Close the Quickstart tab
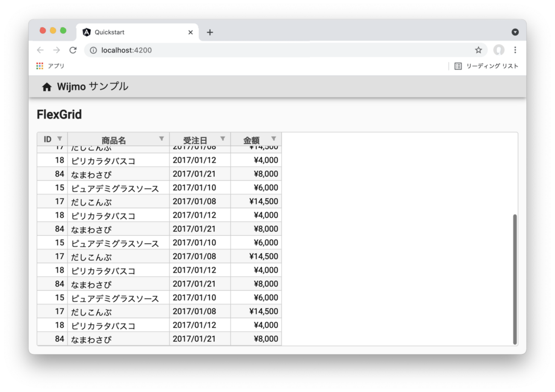 point(190,32)
